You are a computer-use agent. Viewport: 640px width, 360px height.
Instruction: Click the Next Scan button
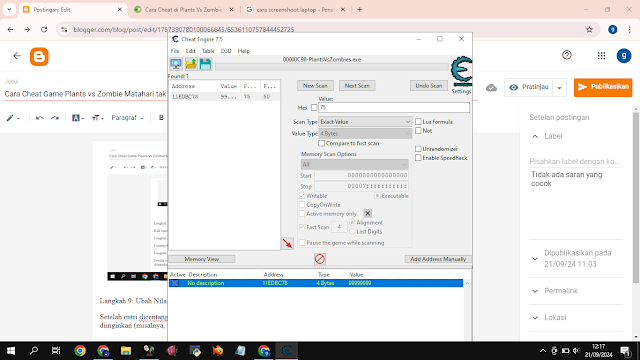coord(357,85)
